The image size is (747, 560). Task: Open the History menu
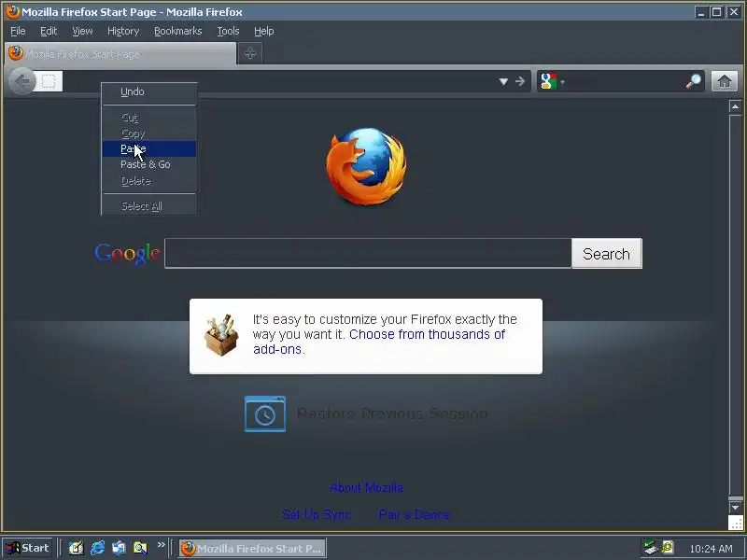(123, 31)
